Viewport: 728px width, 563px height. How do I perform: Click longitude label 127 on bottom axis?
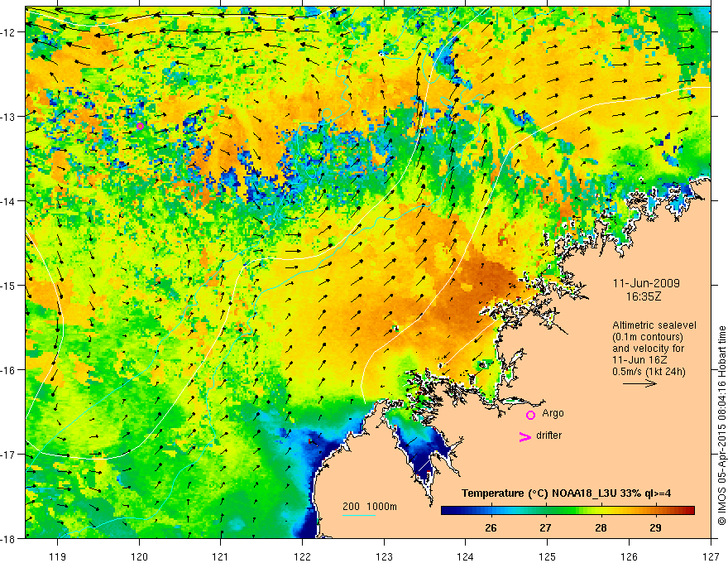click(x=711, y=556)
